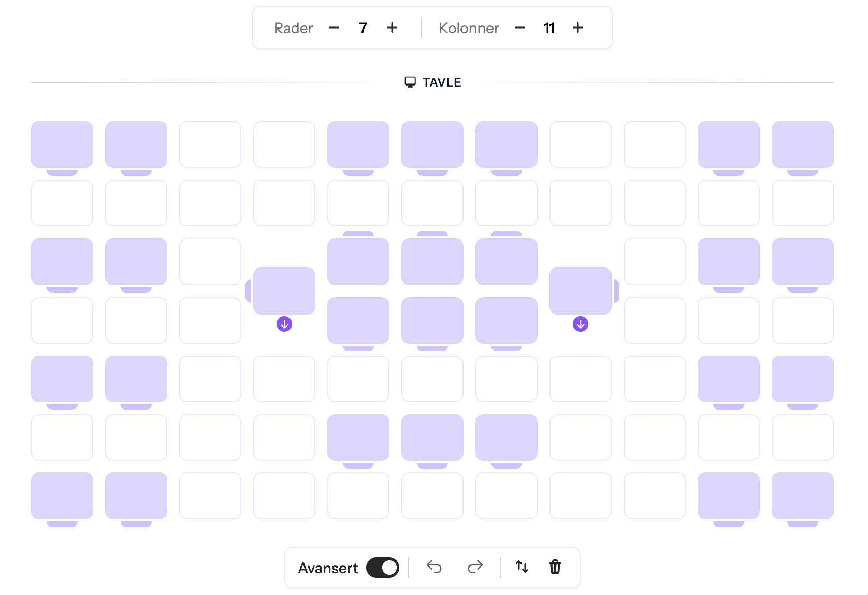Decrease the Kolonner column count with minus
This screenshot has width=868, height=595.
click(520, 28)
